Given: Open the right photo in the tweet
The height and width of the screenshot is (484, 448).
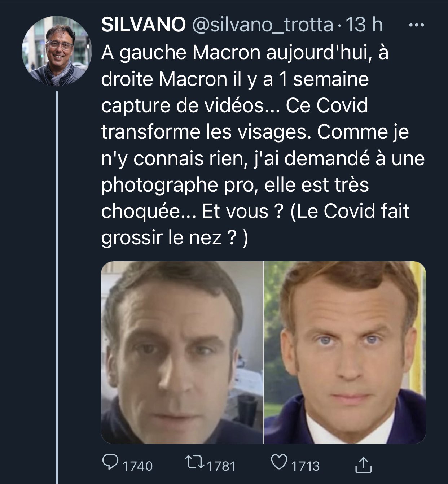Looking at the screenshot, I should [345, 353].
